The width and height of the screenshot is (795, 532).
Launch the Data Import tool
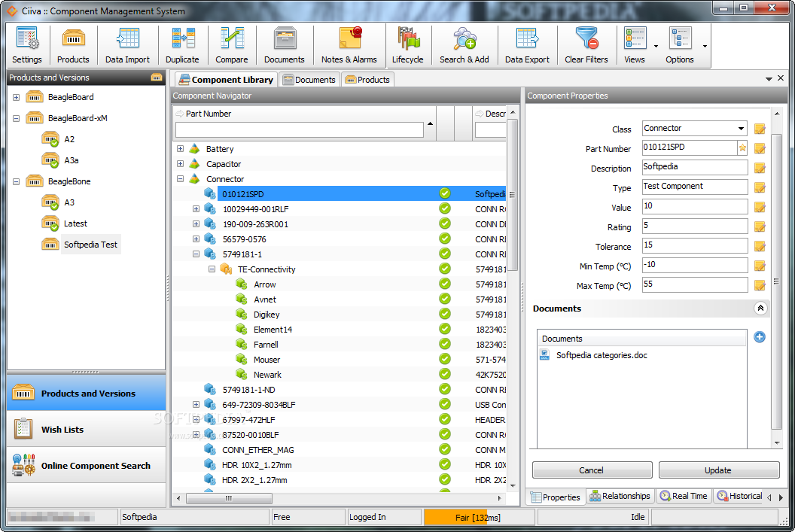point(127,46)
